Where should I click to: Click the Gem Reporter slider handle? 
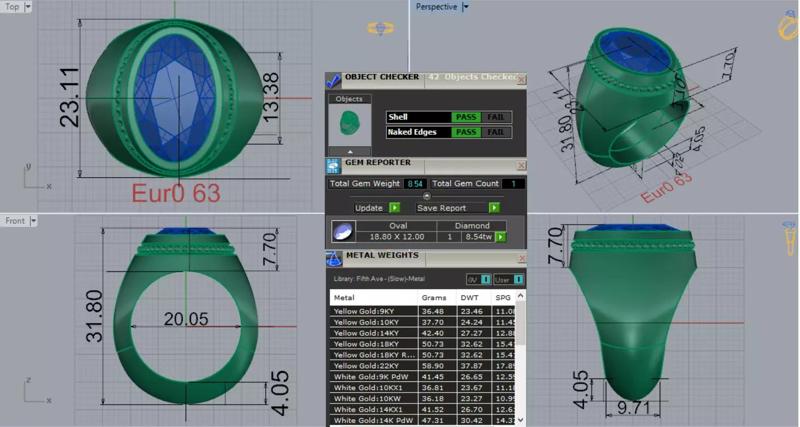point(427,196)
